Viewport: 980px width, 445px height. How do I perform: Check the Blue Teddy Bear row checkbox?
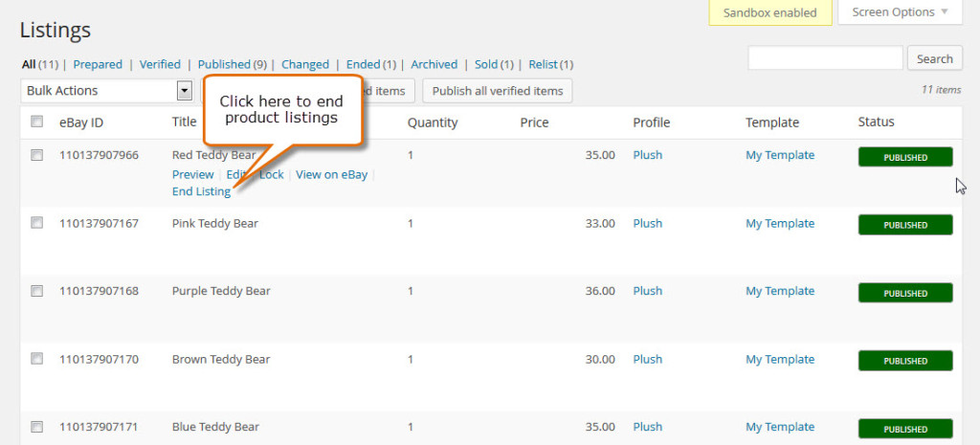[x=37, y=427]
